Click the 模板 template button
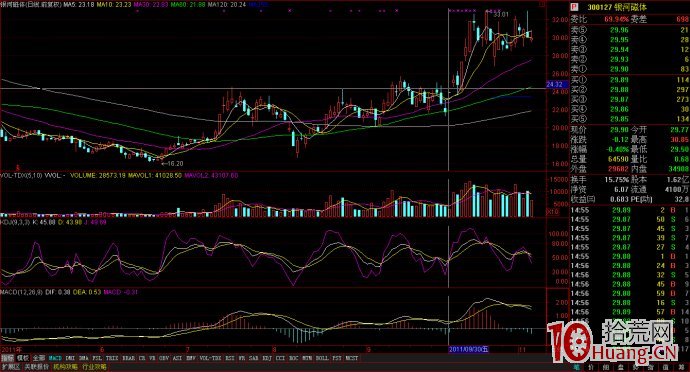The width and height of the screenshot is (690, 372). click(x=23, y=358)
